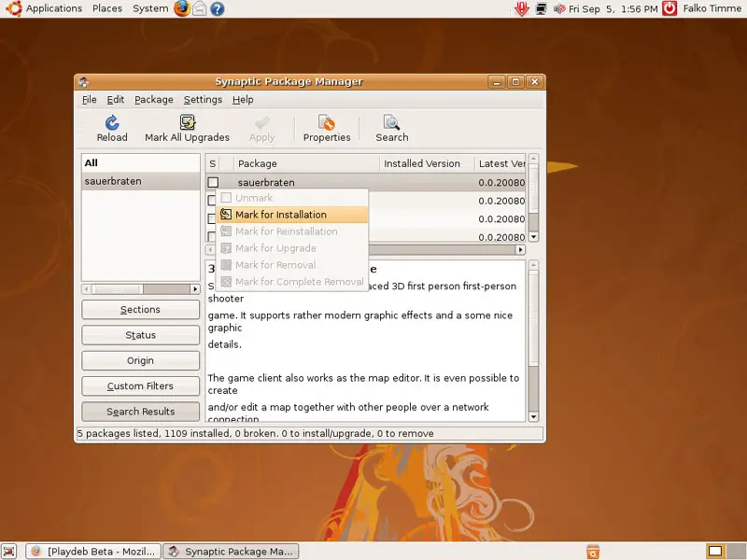Screen dimensions: 747x560
Task: Click the Synaptic window title bar icon
Action: (84, 82)
